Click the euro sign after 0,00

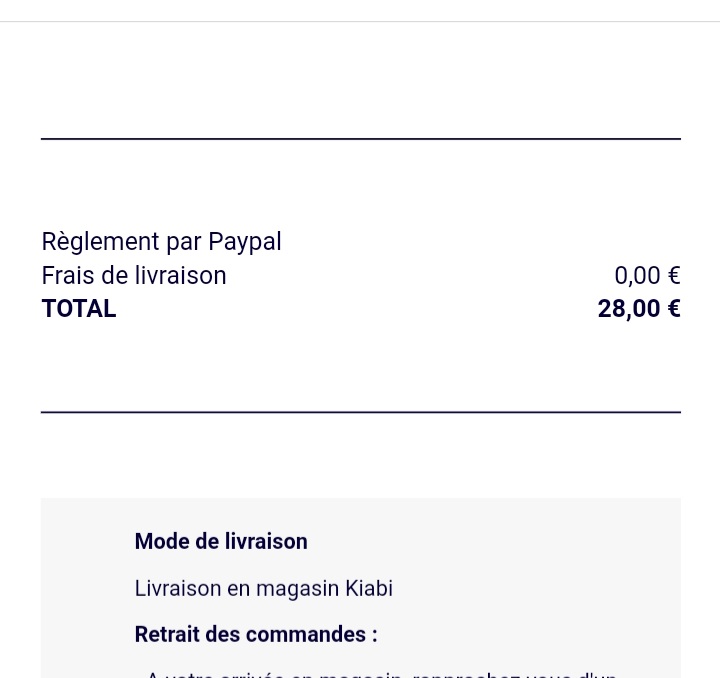(x=673, y=276)
